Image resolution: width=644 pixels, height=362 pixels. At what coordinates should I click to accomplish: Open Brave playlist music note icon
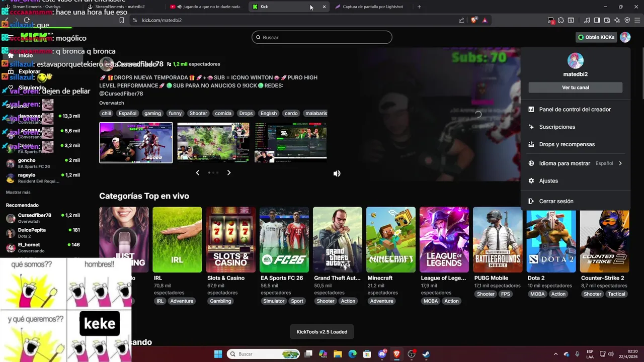click(x=587, y=20)
